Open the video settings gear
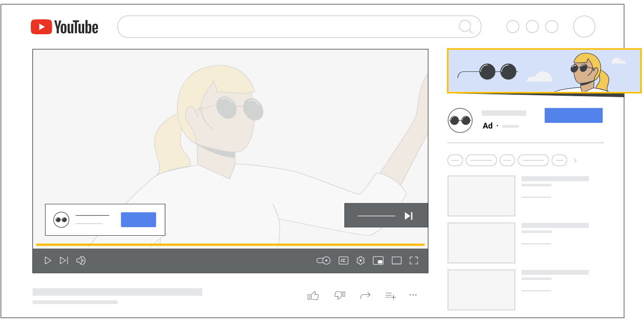644x320 pixels. click(361, 260)
